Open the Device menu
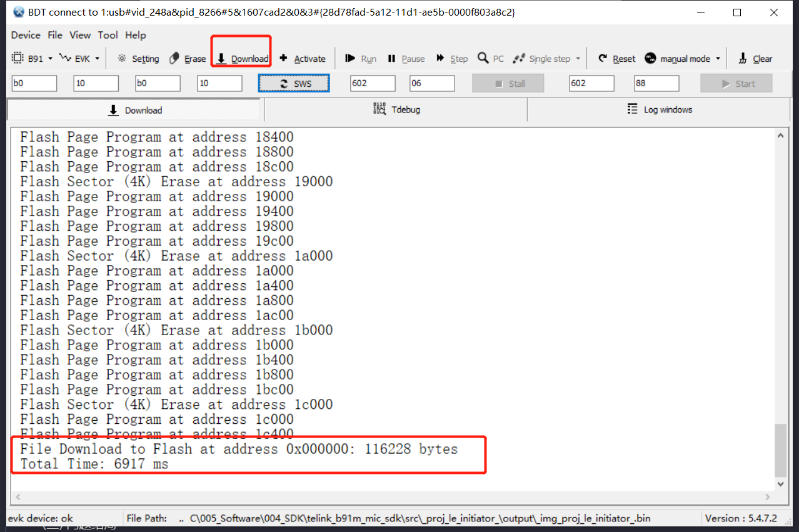Viewport: 799px width, 532px height. [25, 35]
